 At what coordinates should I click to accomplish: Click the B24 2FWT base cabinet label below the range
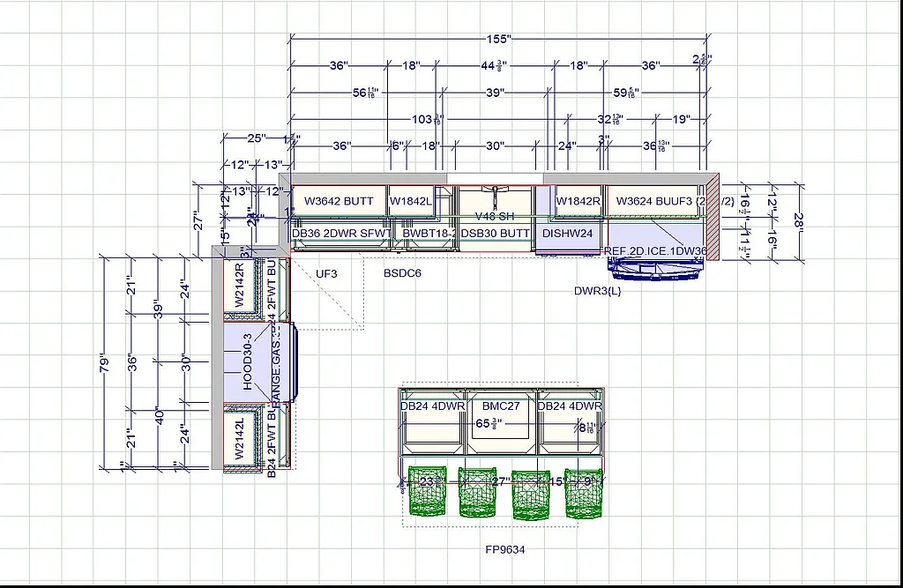point(272,443)
